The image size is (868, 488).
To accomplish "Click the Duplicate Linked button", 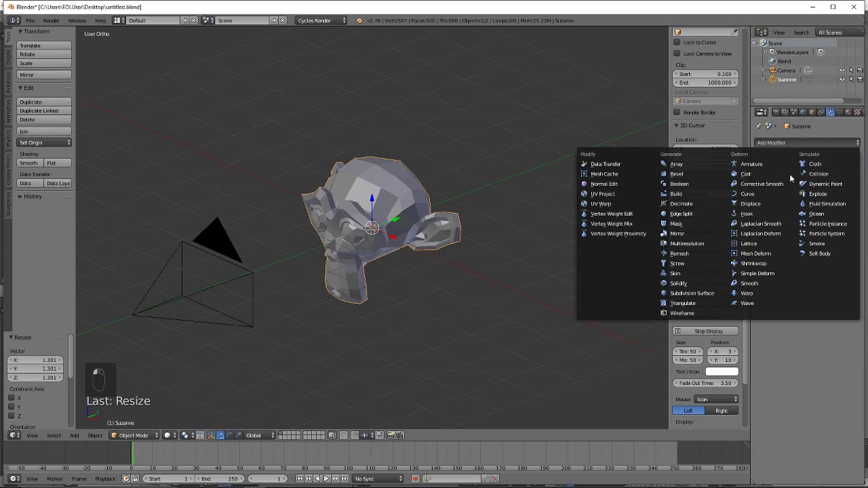I will point(44,110).
